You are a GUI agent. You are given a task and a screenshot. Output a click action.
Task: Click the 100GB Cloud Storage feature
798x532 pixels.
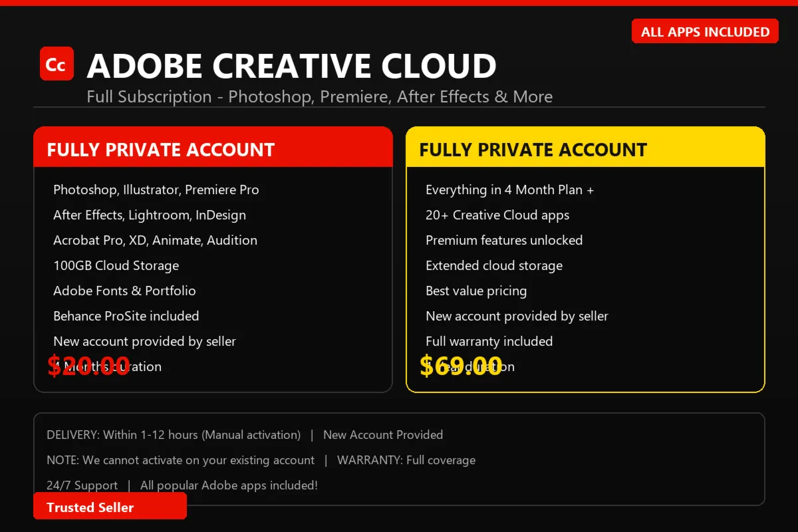[116, 265]
